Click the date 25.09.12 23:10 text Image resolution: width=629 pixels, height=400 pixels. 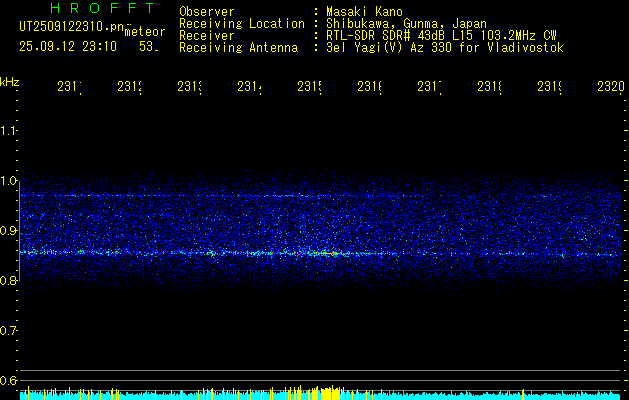tap(68, 47)
